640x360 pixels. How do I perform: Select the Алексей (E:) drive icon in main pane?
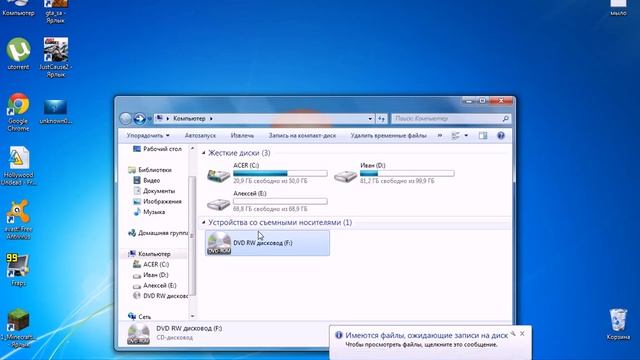(x=218, y=203)
